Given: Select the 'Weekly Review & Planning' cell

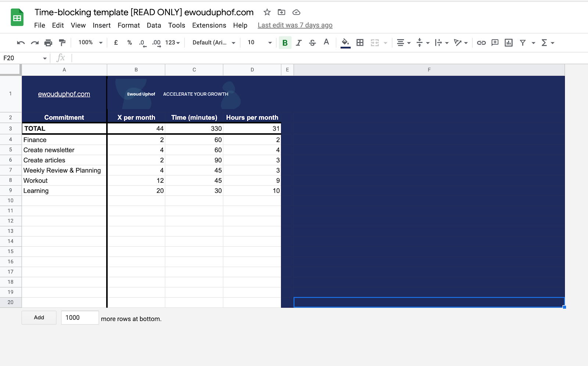Looking at the screenshot, I should pos(64,170).
